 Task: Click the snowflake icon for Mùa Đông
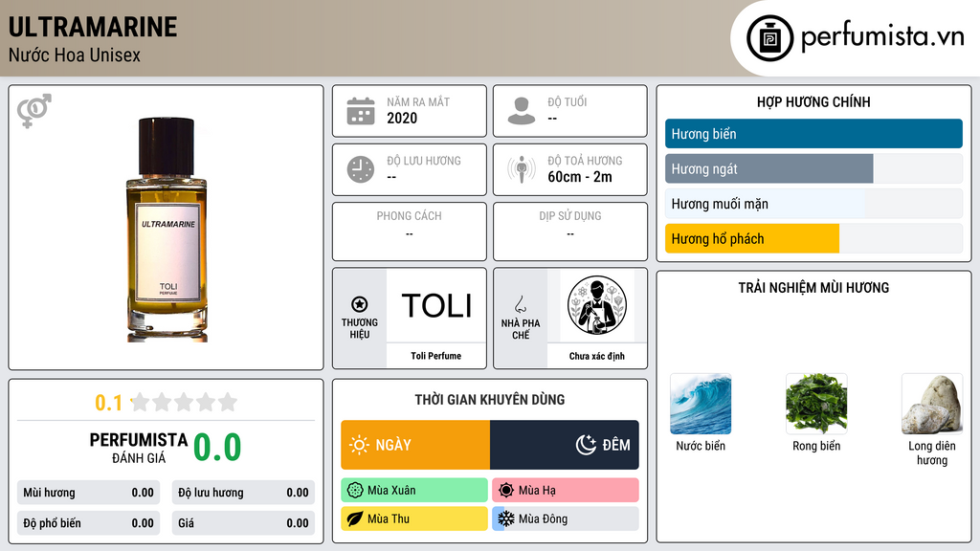tap(506, 518)
